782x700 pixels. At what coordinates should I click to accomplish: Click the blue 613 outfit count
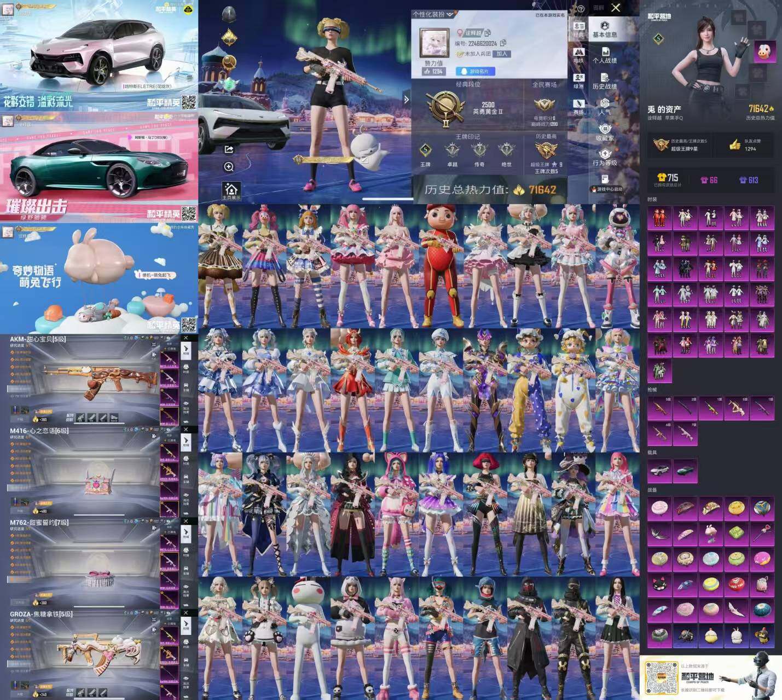click(749, 180)
